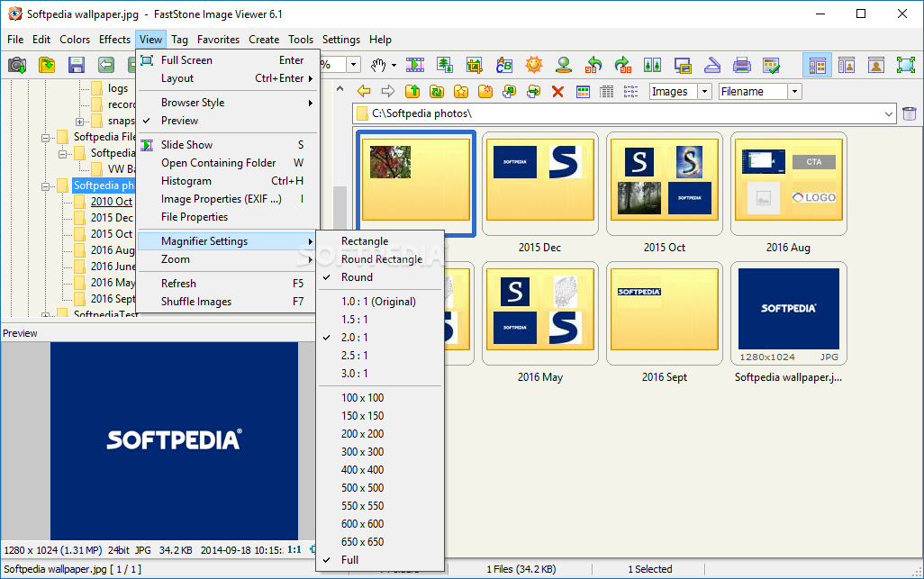Select Rectangle magnifier shape
The width and height of the screenshot is (924, 579).
coord(380,241)
